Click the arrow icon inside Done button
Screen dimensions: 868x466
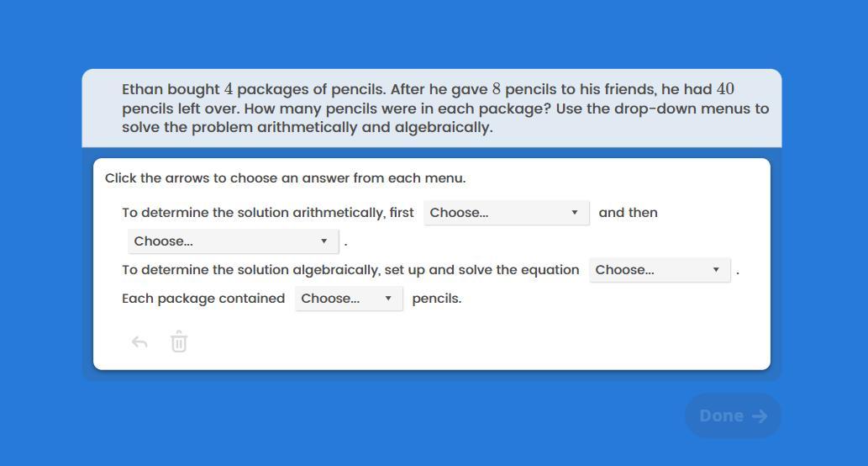pos(760,416)
